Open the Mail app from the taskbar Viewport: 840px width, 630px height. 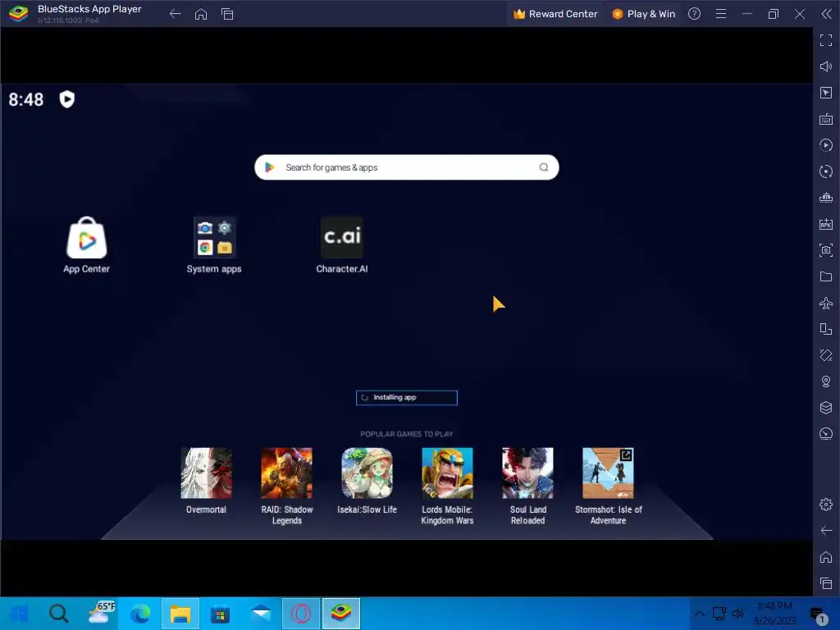pos(261,614)
